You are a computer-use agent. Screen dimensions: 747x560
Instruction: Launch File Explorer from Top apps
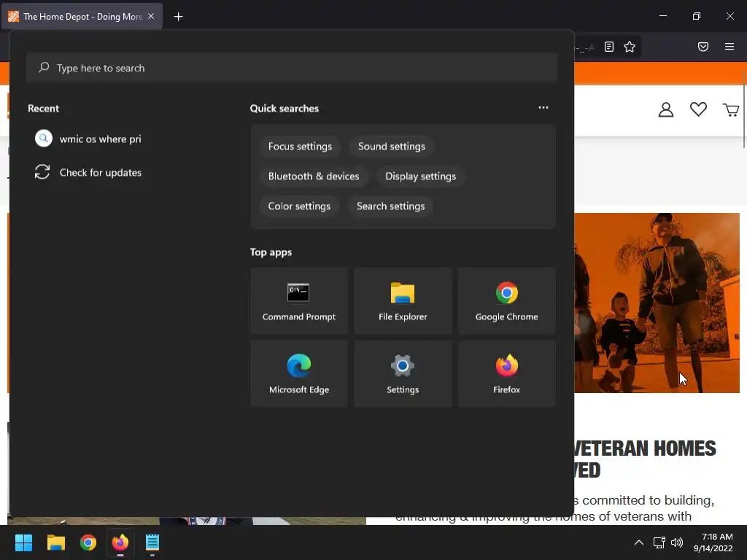[403, 300]
